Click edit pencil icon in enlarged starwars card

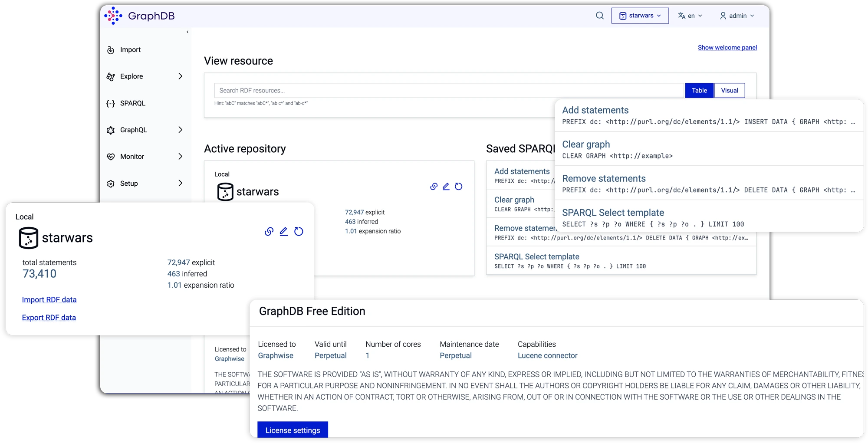284,232
